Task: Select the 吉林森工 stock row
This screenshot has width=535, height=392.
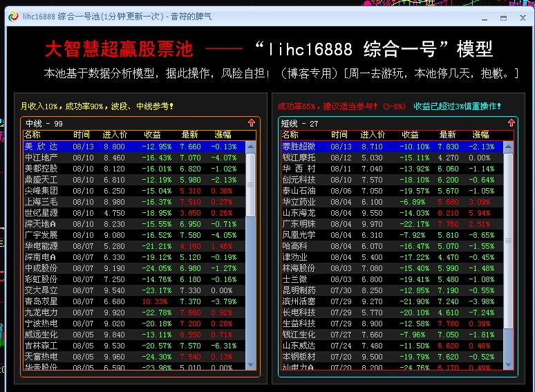Action: 134,346
